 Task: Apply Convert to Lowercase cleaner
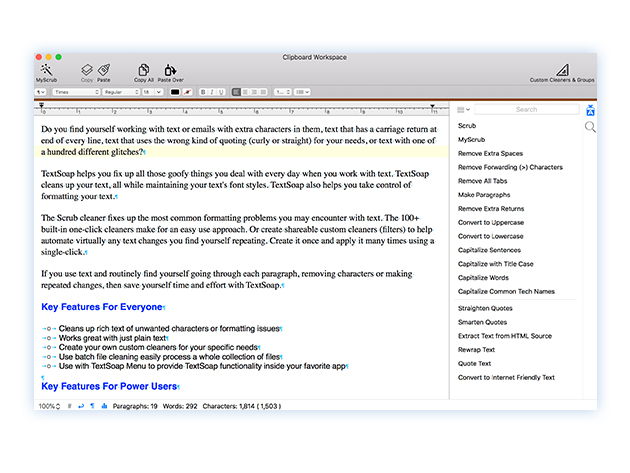491,236
